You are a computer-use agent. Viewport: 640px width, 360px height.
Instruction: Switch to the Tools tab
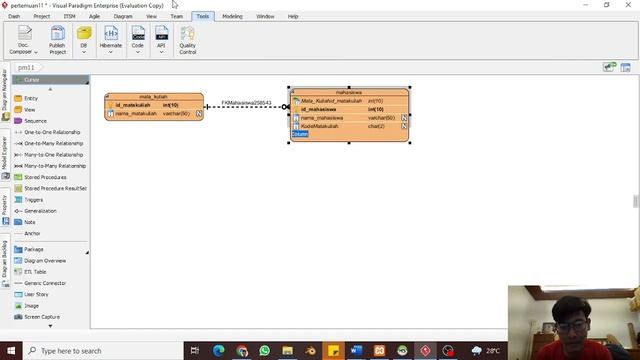click(x=203, y=16)
